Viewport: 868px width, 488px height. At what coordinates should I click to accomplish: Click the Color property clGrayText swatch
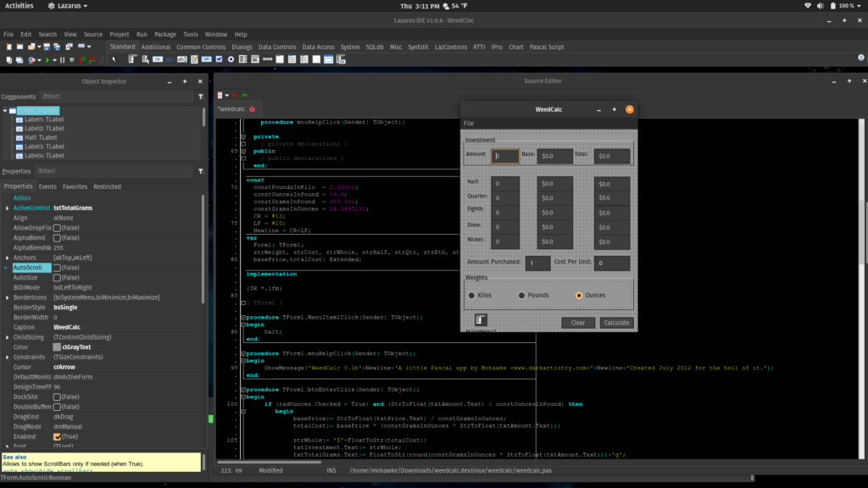57,347
